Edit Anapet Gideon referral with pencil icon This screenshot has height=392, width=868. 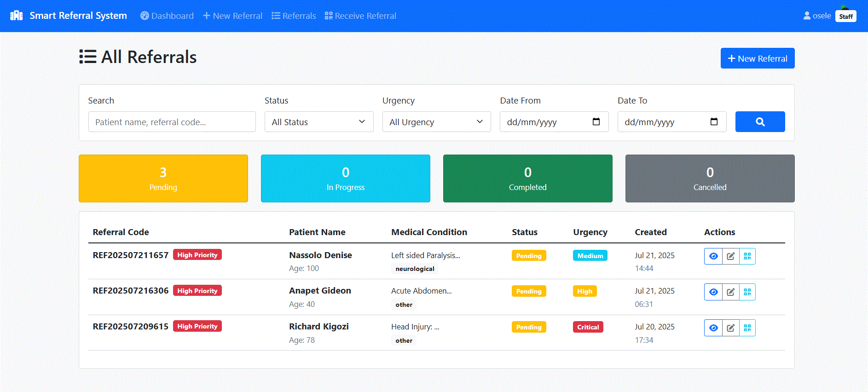point(730,292)
